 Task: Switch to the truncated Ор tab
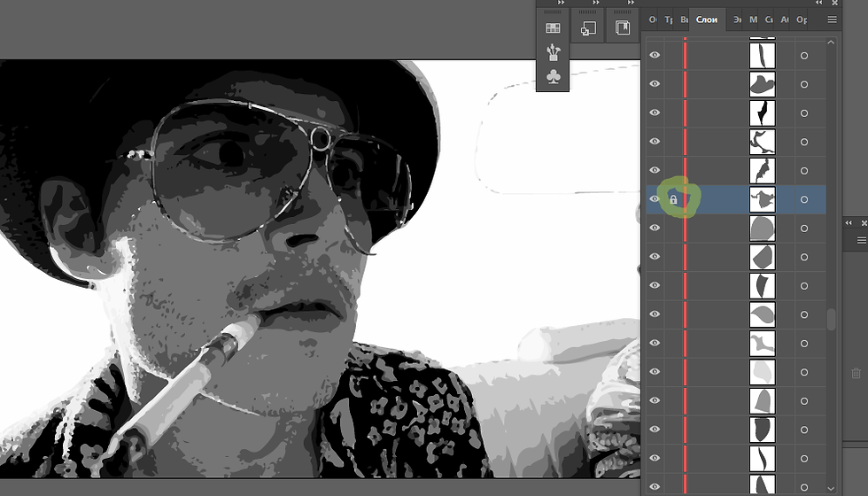(x=802, y=19)
